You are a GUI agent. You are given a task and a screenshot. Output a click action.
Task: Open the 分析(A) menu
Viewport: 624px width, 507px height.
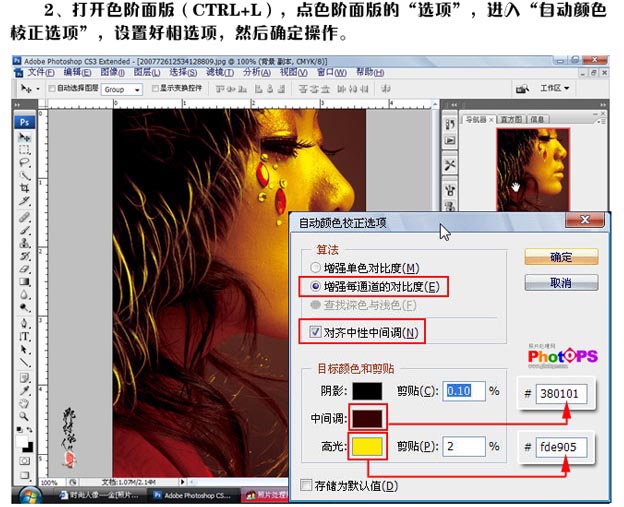tap(257, 72)
